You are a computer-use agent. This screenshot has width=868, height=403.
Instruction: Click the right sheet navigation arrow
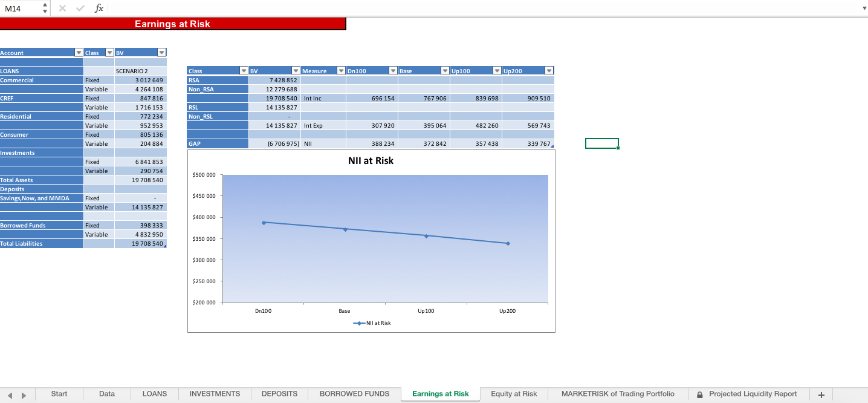(23, 393)
